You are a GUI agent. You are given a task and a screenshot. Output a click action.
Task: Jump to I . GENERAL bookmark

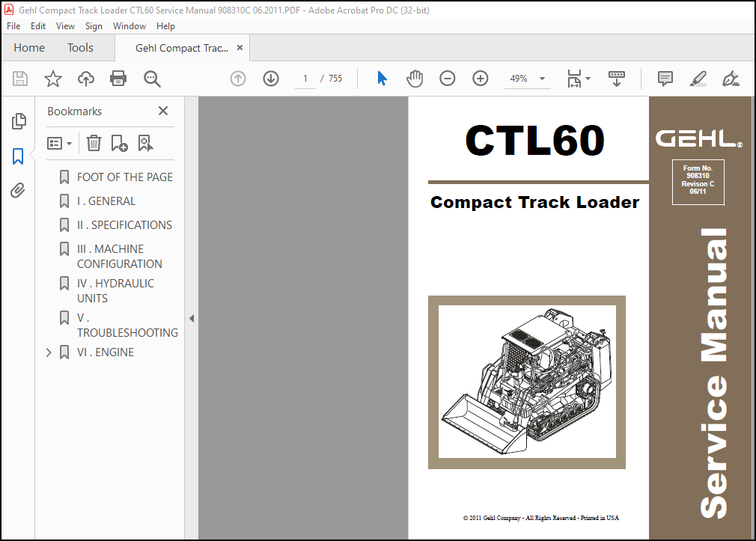click(x=106, y=201)
